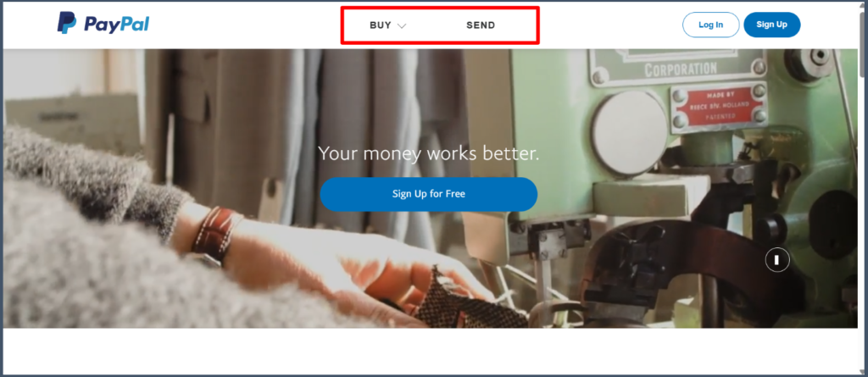Click the PayPal double-P logo icon
The width and height of the screenshot is (868, 377).
tap(66, 23)
